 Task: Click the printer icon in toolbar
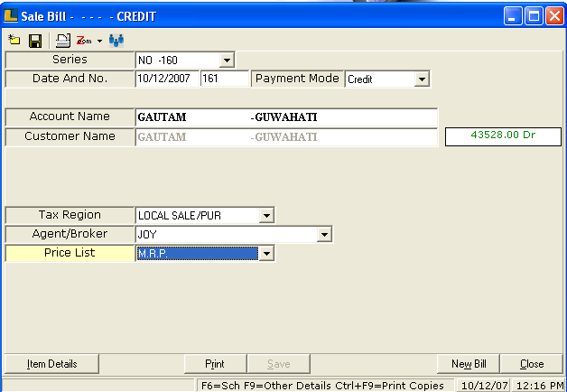(63, 41)
